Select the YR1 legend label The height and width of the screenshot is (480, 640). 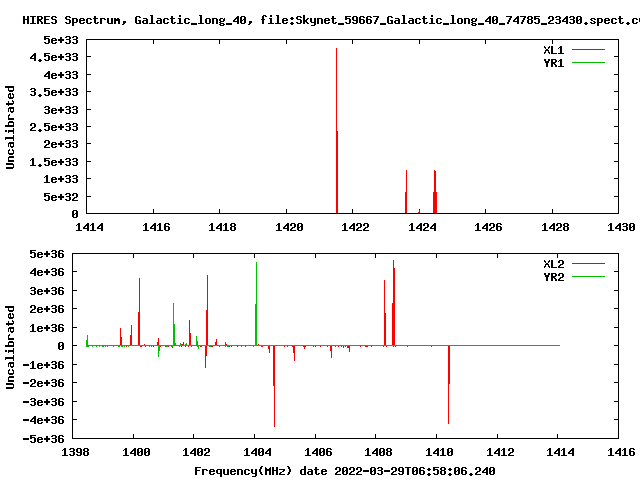(x=553, y=63)
